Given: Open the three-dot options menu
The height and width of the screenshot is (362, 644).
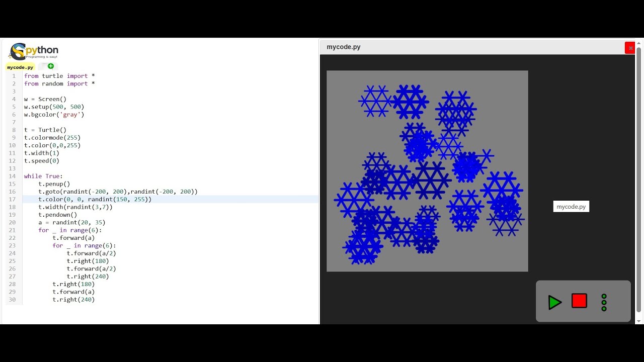Looking at the screenshot, I should pyautogui.click(x=604, y=302).
